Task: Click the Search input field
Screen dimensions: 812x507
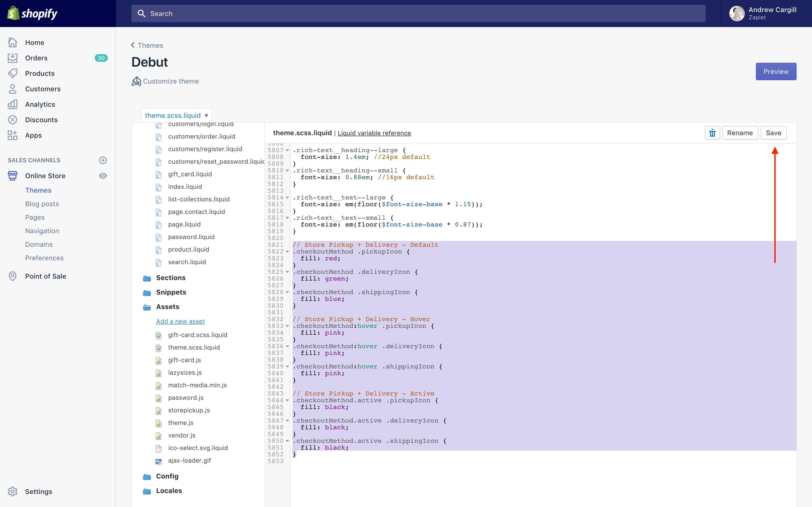Action: coord(418,14)
